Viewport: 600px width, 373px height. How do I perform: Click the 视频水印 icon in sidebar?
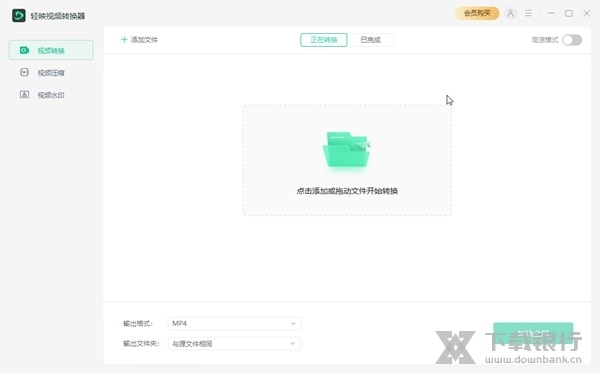[24, 94]
